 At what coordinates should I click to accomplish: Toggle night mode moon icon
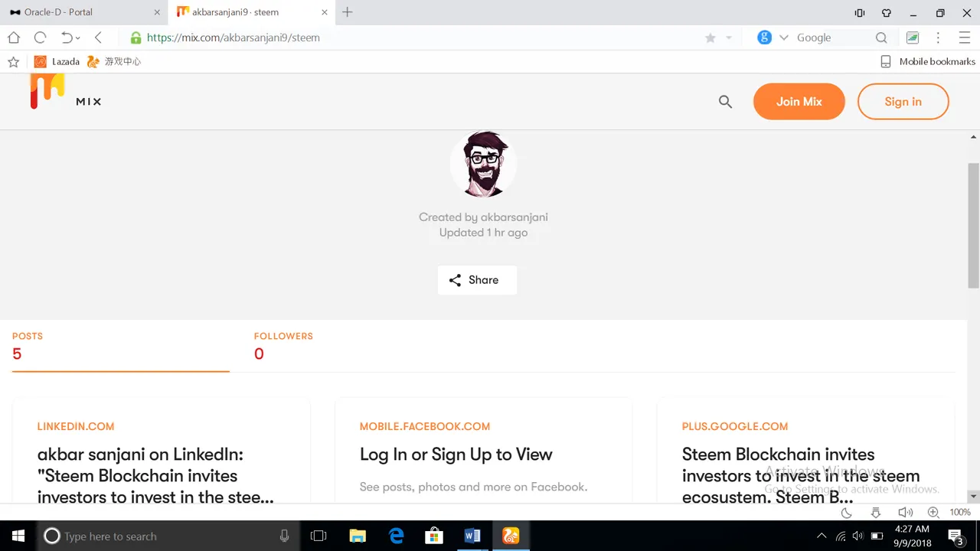coord(846,512)
